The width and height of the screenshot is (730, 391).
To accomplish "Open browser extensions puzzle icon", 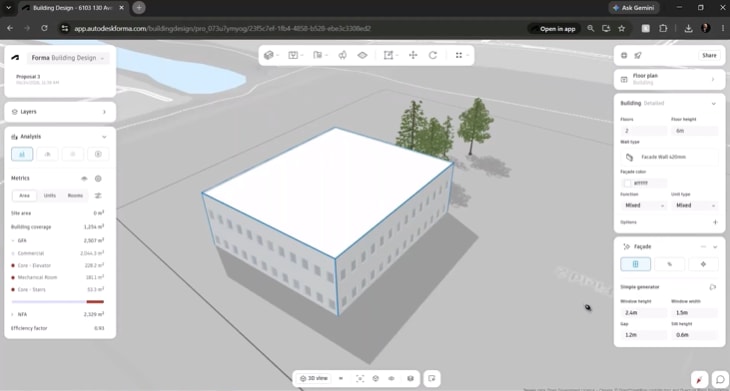I will coord(663,28).
